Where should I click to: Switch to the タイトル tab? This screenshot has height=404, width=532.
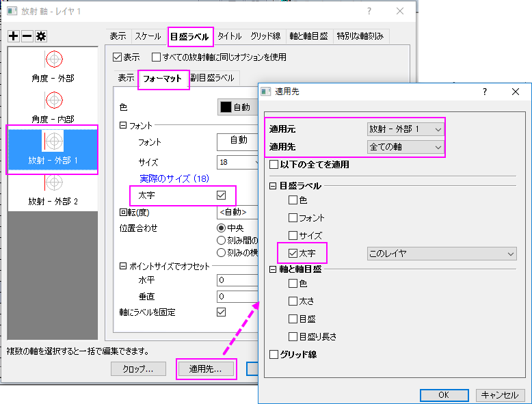[230, 36]
